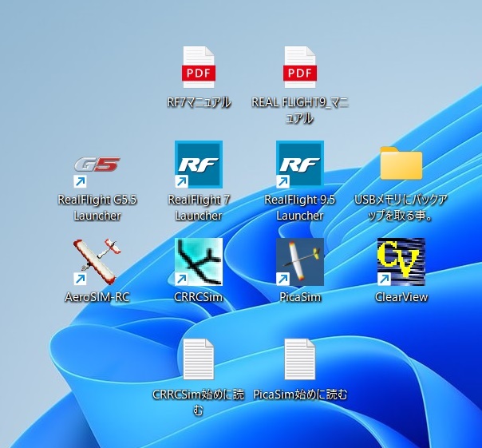
Task: Select the RF7マニュアル PDF icon
Action: coord(199,67)
